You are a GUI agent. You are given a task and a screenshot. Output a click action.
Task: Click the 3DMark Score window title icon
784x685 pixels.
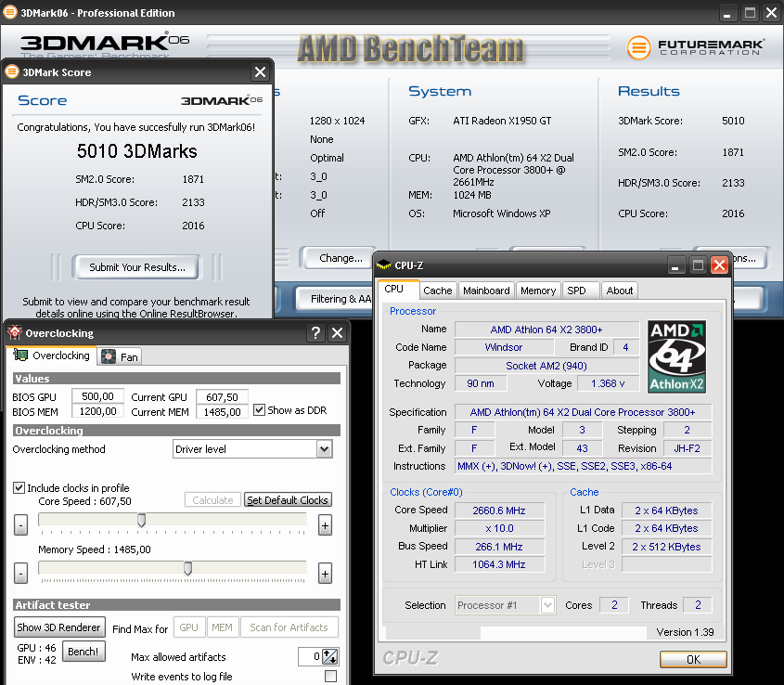pyautogui.click(x=12, y=72)
